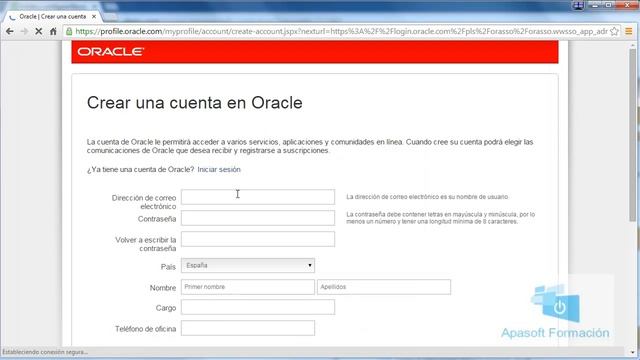Maximize the Chrome window

pos(608,5)
